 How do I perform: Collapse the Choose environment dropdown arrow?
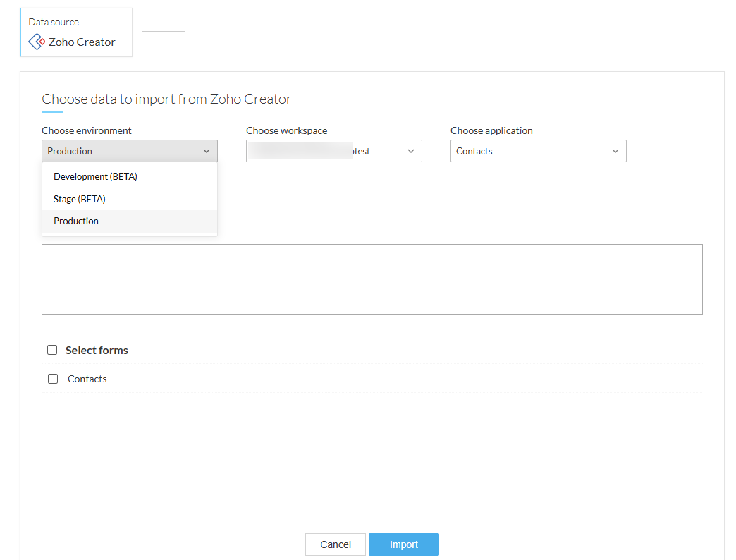(x=207, y=151)
